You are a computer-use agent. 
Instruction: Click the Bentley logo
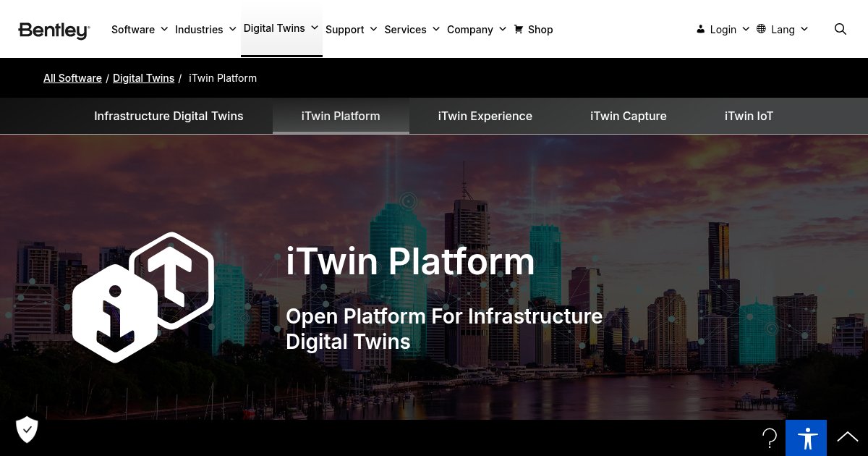[54, 30]
